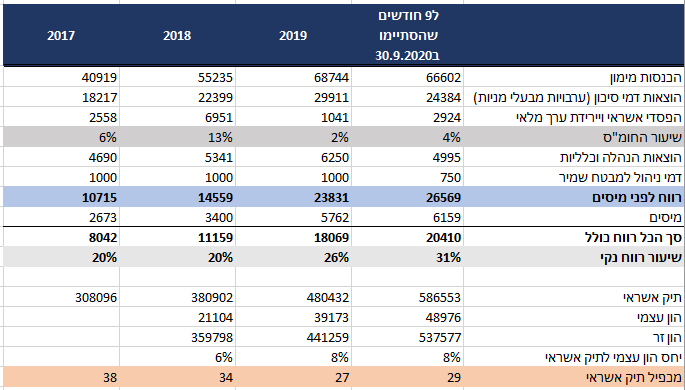Select the 2019 column header
This screenshot has height=390, width=685.
[x=293, y=36]
